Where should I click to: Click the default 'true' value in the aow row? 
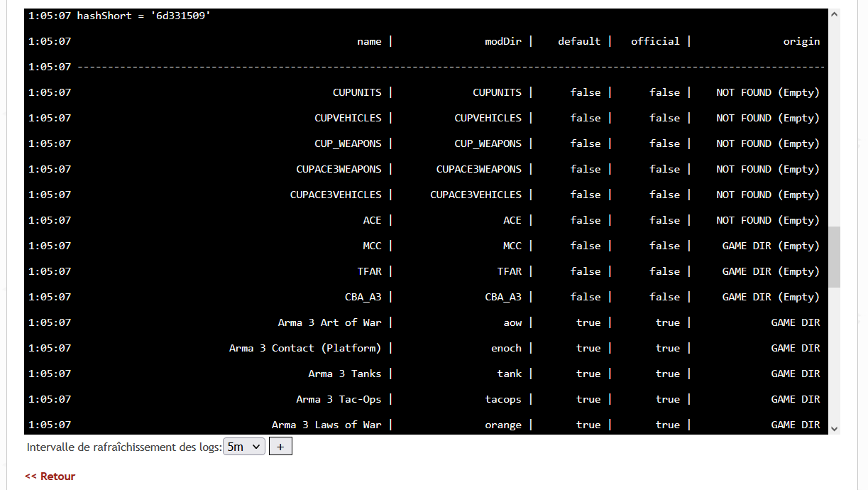588,322
